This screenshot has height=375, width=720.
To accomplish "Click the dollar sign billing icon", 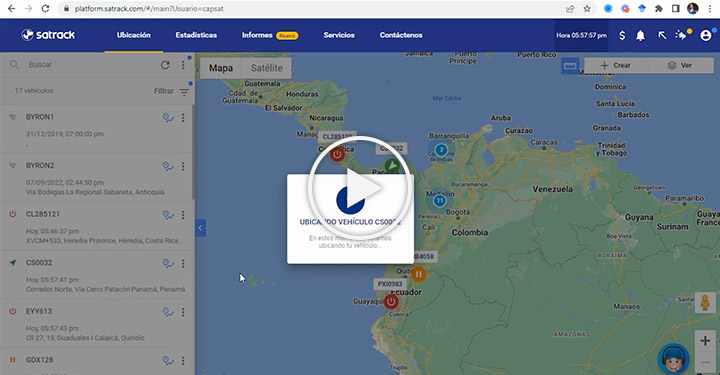I will 622,35.
